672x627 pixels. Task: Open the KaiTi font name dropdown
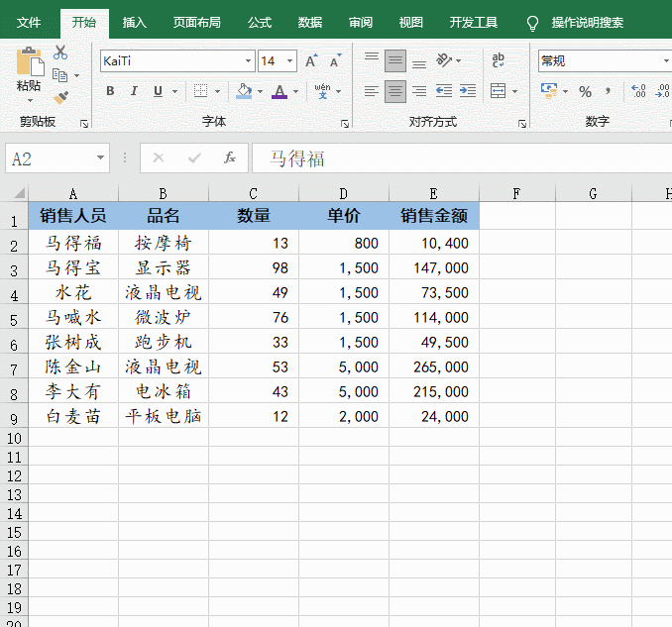click(248, 60)
